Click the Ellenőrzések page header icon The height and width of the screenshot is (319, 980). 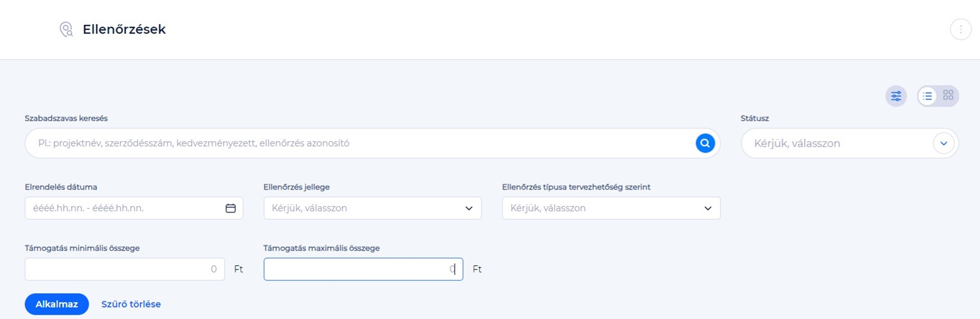(66, 29)
